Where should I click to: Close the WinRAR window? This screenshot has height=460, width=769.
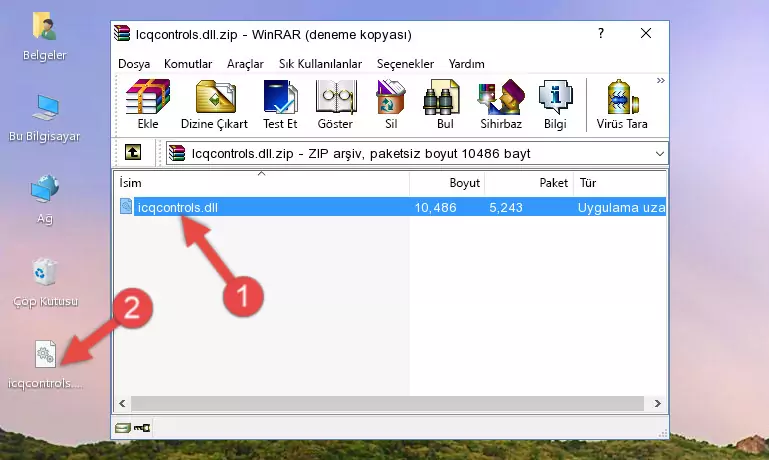pyautogui.click(x=646, y=33)
